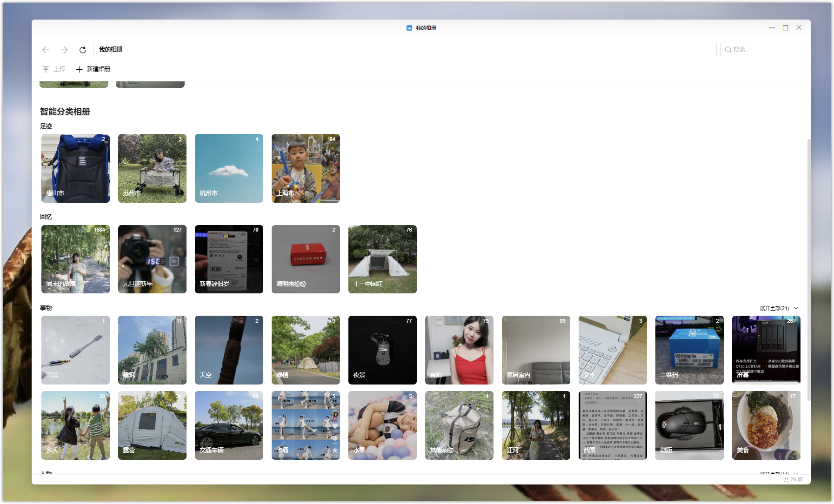Screen dimensions: 834x504
Task: Refresh the album view
Action: click(x=83, y=50)
